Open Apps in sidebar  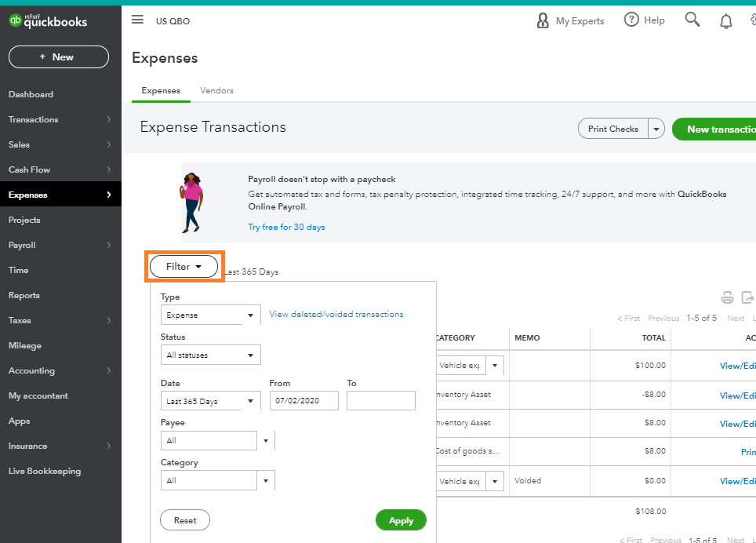coord(20,421)
